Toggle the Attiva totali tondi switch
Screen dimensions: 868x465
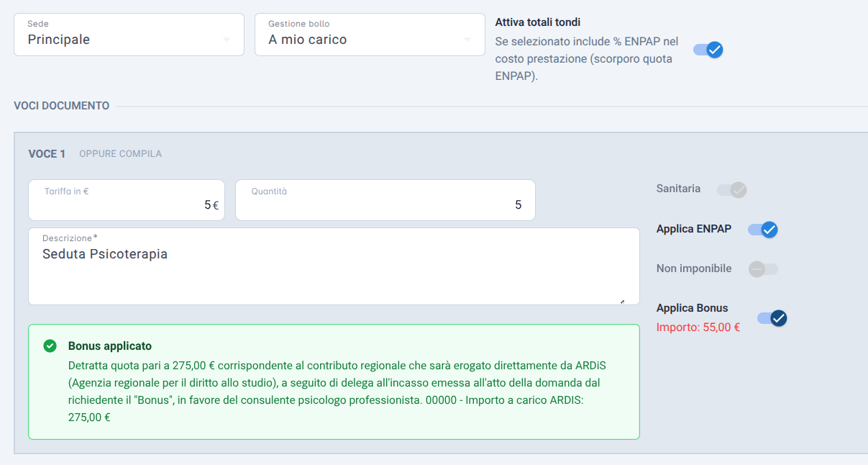point(708,50)
